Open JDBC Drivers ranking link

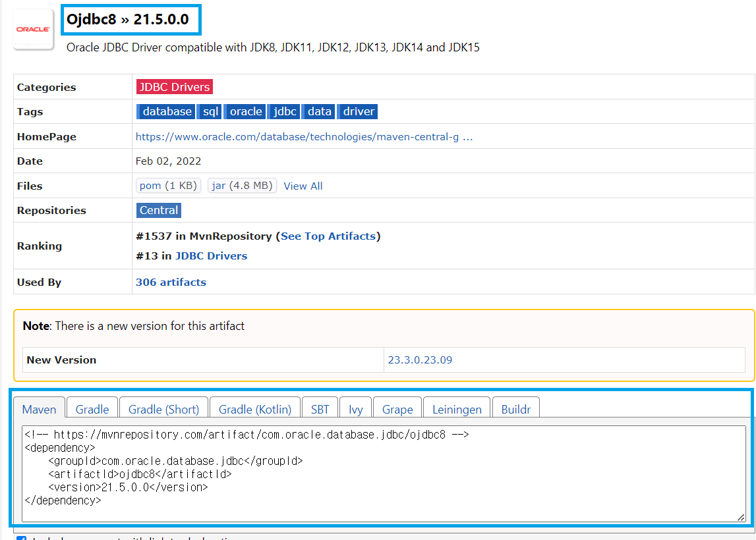pyautogui.click(x=211, y=256)
